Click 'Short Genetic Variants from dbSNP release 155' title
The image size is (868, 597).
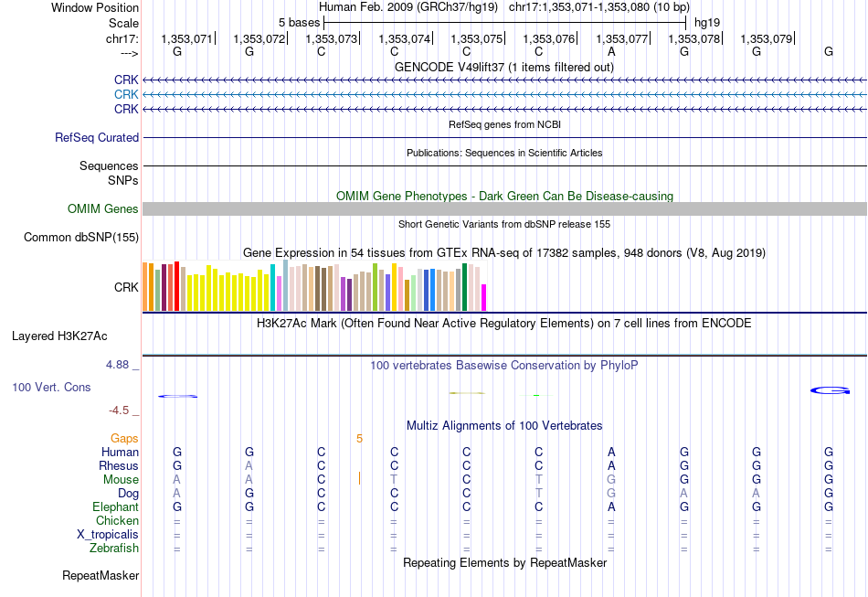(504, 224)
